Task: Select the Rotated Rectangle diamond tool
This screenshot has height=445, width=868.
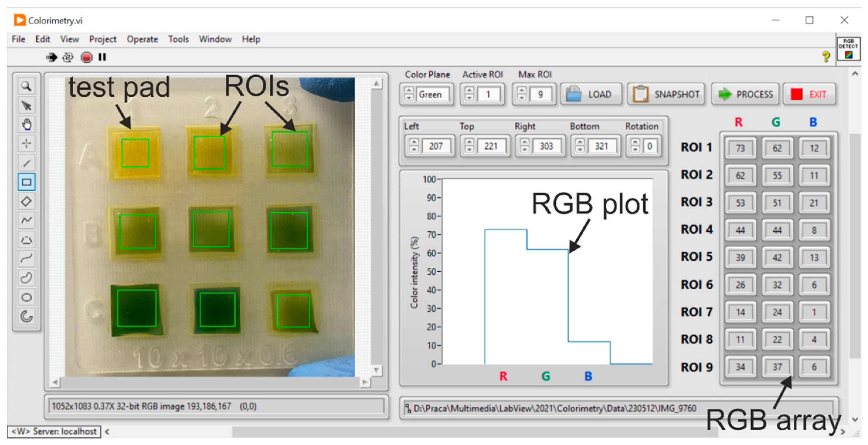Action: click(26, 201)
